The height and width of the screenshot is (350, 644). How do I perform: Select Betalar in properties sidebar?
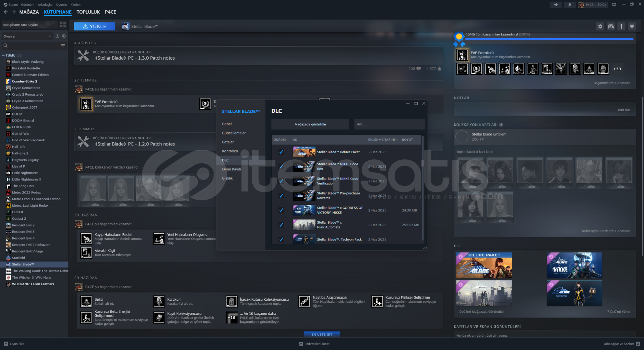pos(228,142)
